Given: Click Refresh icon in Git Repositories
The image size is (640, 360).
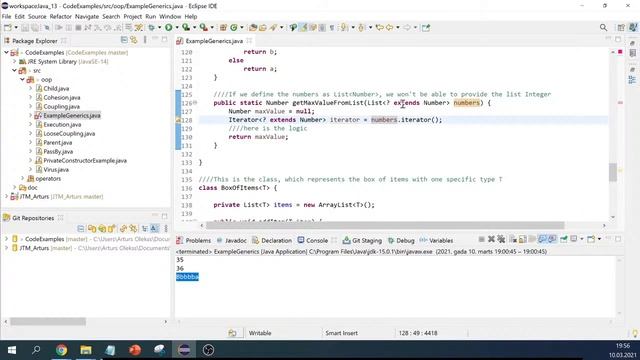Looking at the screenshot, I should [123, 229].
